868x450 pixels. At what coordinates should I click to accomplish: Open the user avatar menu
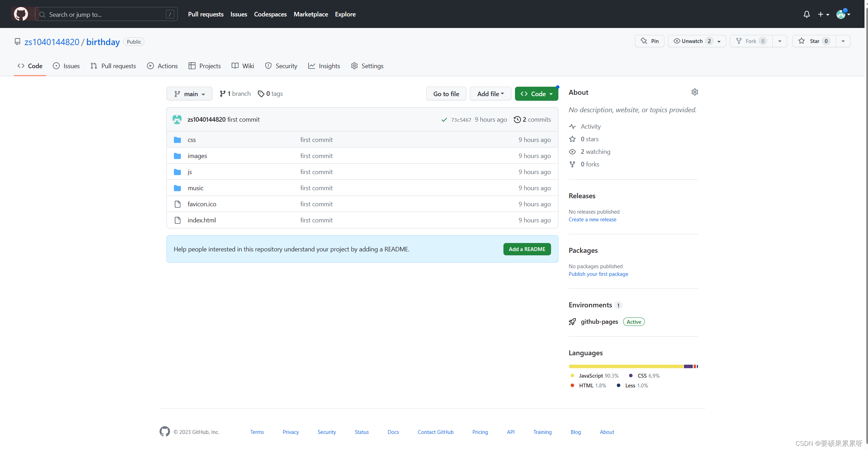pyautogui.click(x=843, y=14)
